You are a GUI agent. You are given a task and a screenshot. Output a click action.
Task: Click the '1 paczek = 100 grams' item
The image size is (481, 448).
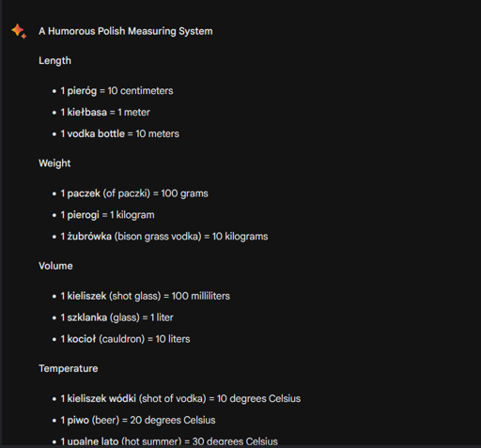[134, 193]
